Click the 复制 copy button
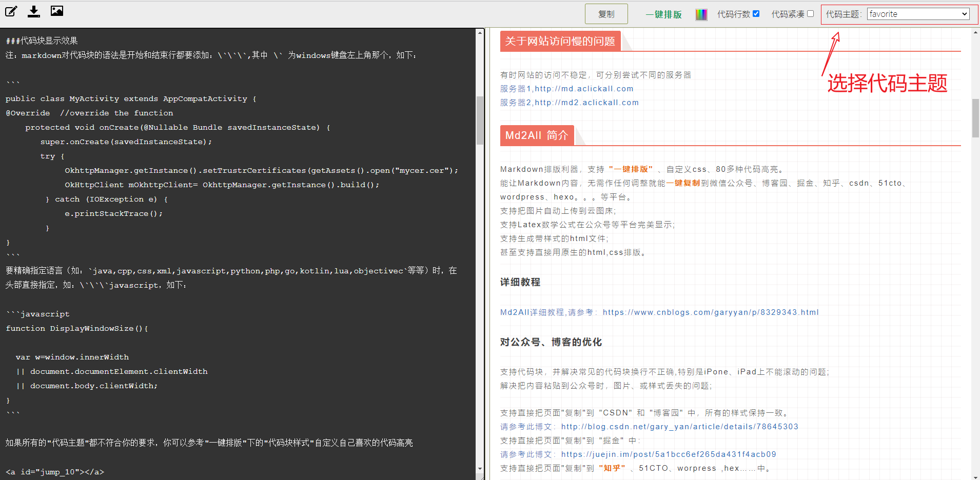The image size is (980, 480). (x=606, y=14)
